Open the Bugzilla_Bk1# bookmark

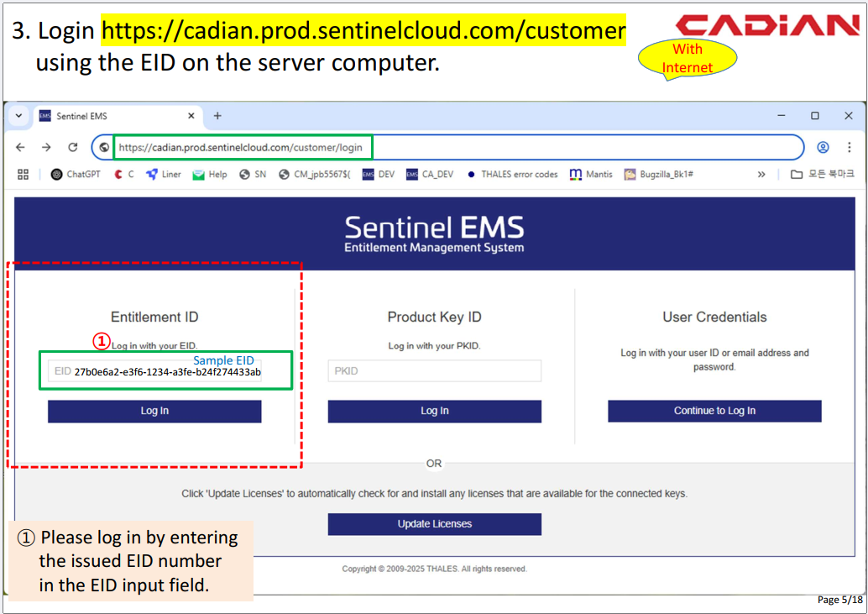[x=658, y=175]
